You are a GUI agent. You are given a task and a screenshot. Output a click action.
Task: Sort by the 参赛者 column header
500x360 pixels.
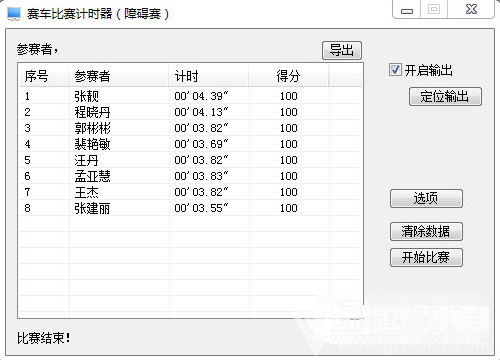pyautogui.click(x=119, y=76)
